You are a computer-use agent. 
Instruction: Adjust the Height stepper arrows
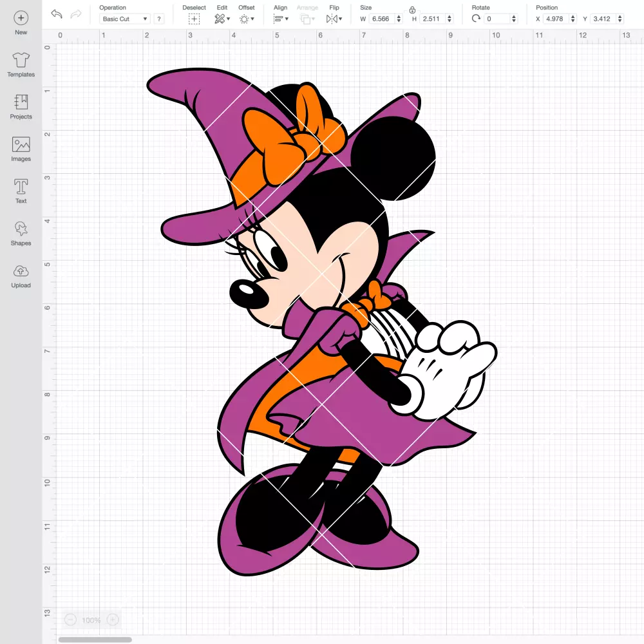pos(450,19)
